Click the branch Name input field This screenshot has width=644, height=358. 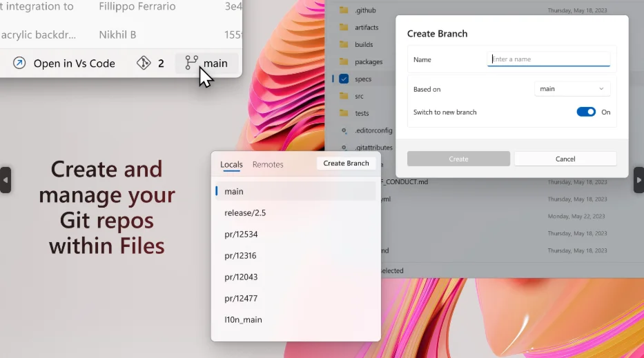548,59
